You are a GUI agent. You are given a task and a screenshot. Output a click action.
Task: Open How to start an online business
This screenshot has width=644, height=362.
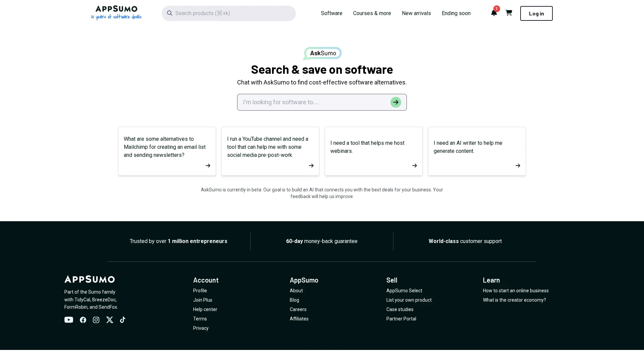(516, 291)
